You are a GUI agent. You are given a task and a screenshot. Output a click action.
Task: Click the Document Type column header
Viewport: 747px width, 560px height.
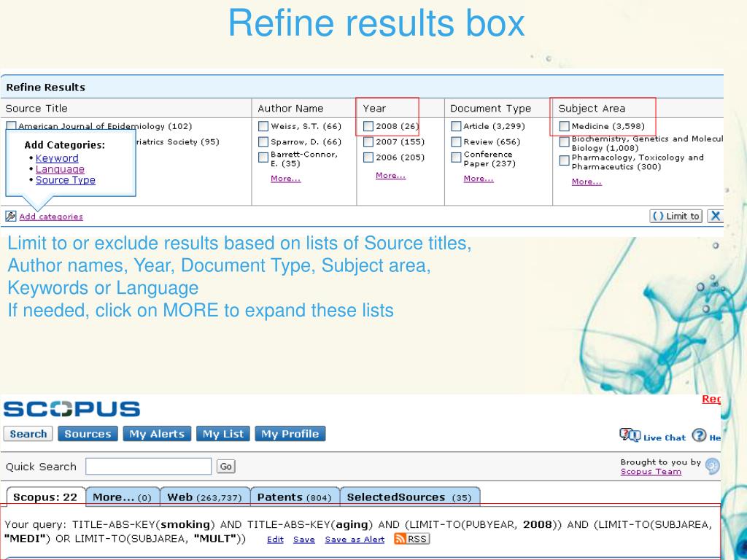coord(491,109)
